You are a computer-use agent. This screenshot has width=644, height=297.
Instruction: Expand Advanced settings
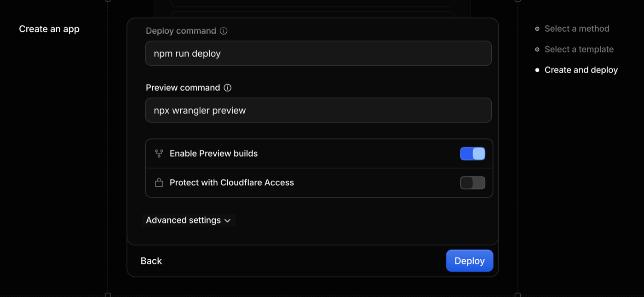pyautogui.click(x=188, y=220)
